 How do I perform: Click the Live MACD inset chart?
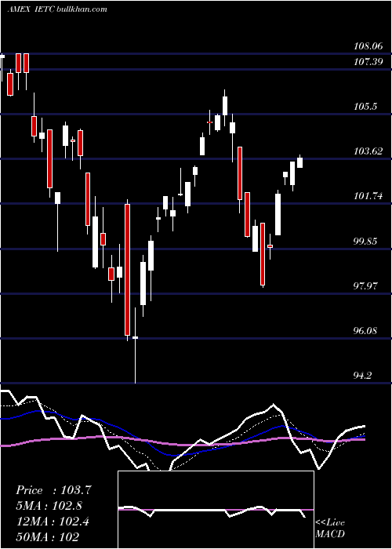216,510
